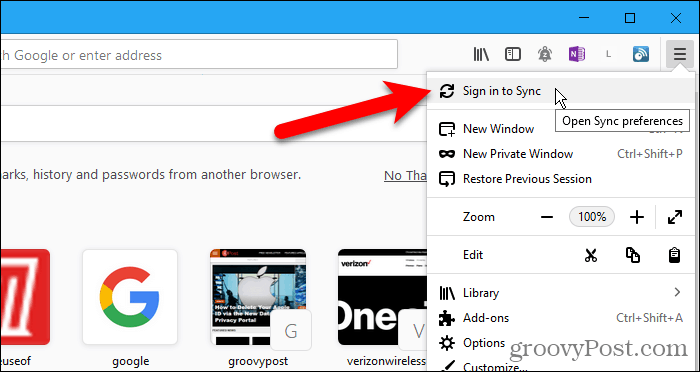Maximize the Firefox window

630,18
